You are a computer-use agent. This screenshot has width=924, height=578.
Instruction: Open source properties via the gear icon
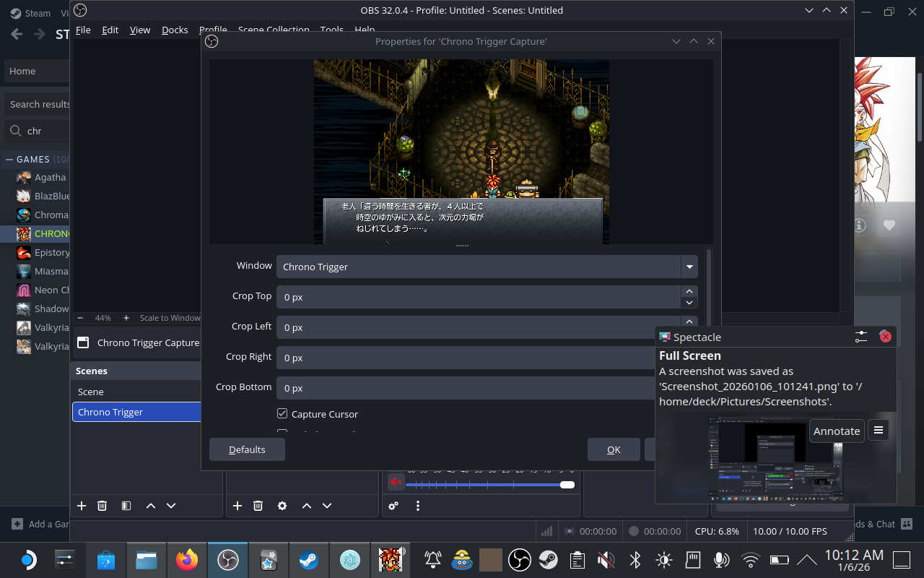(282, 506)
